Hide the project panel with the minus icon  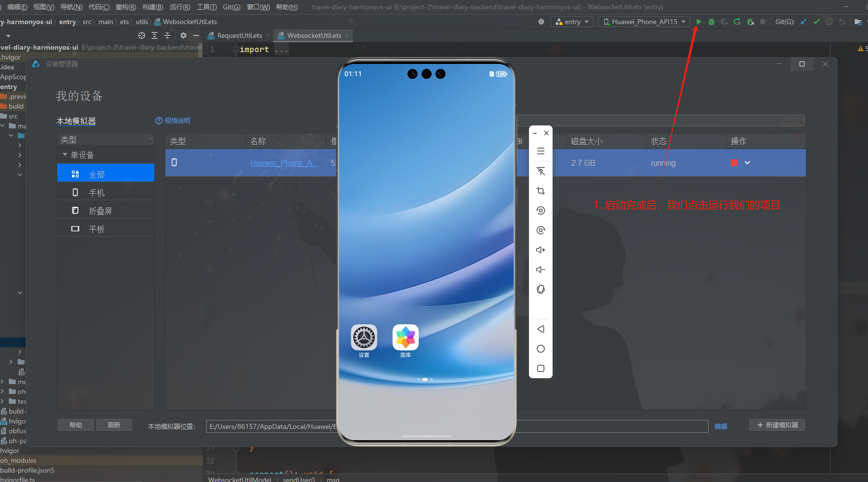[196, 35]
